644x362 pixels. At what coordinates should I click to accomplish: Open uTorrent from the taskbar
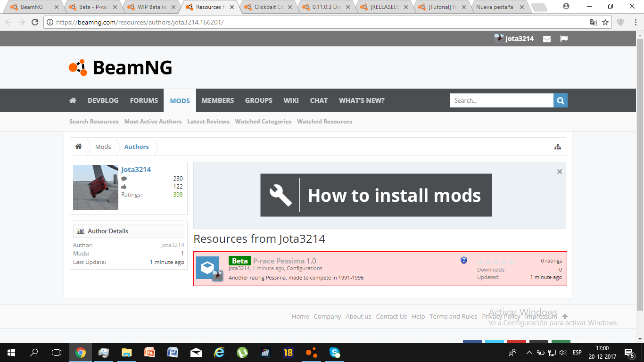point(242,353)
